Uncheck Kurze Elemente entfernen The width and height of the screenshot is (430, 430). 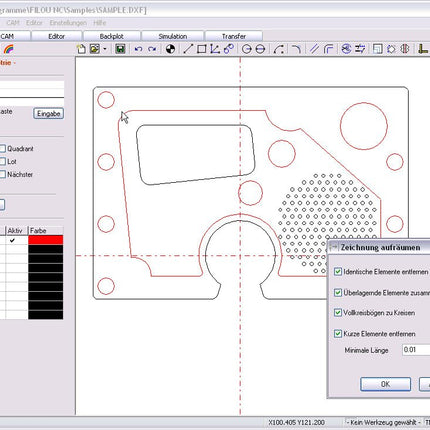pos(338,334)
